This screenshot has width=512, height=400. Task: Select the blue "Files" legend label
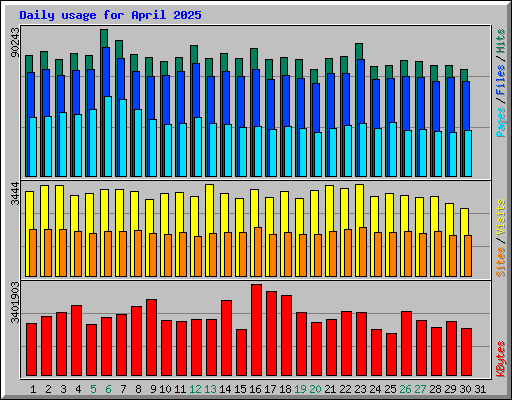pos(501,80)
